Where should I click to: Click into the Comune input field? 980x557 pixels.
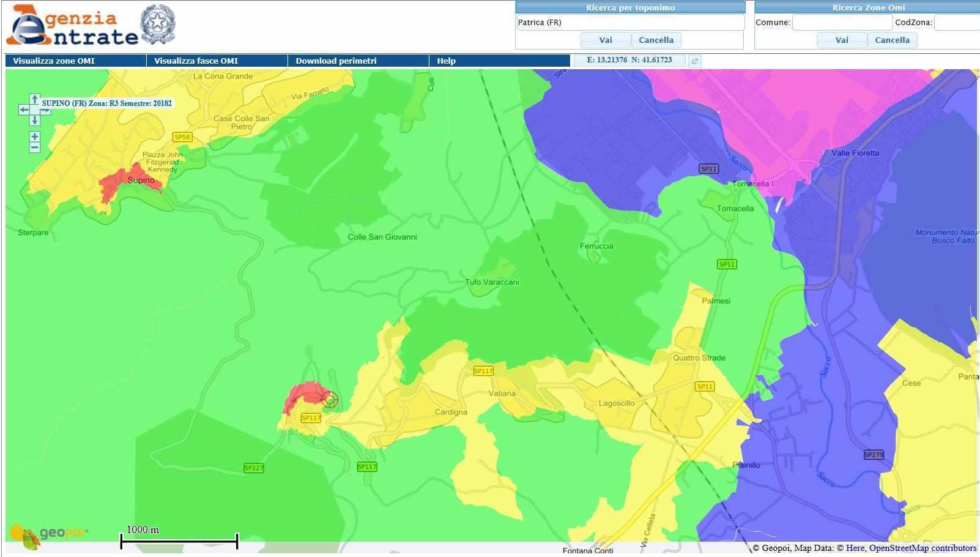(842, 23)
